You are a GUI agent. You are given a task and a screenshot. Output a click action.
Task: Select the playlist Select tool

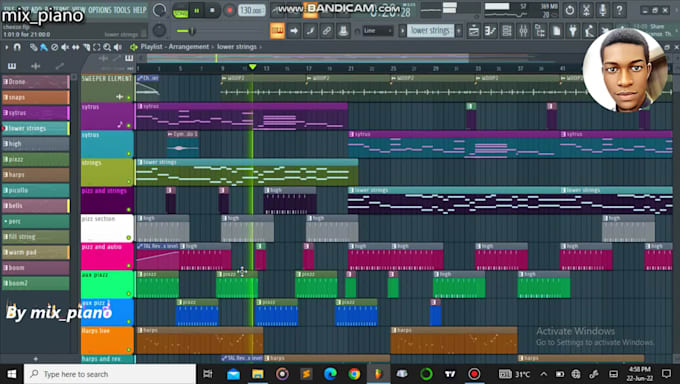(x=97, y=47)
